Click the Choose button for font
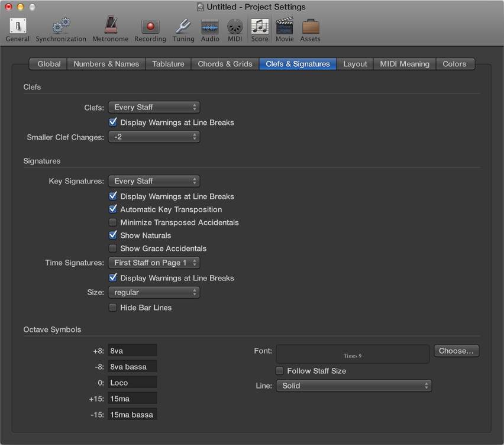Image resolution: width=504 pixels, height=446 pixels. [456, 351]
